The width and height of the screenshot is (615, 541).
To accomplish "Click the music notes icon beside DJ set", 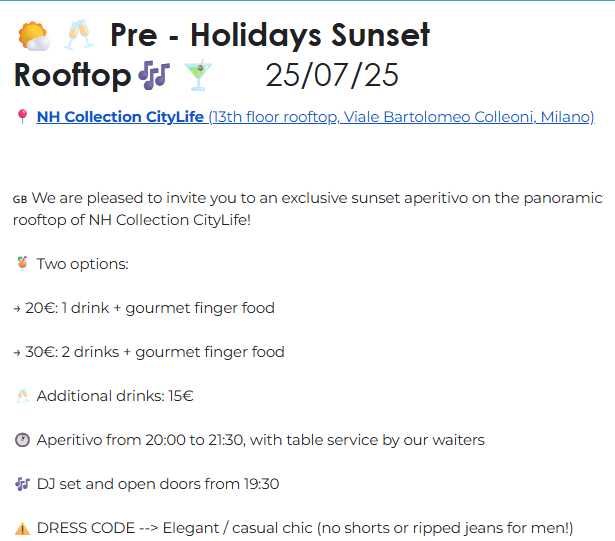I will 22,484.
